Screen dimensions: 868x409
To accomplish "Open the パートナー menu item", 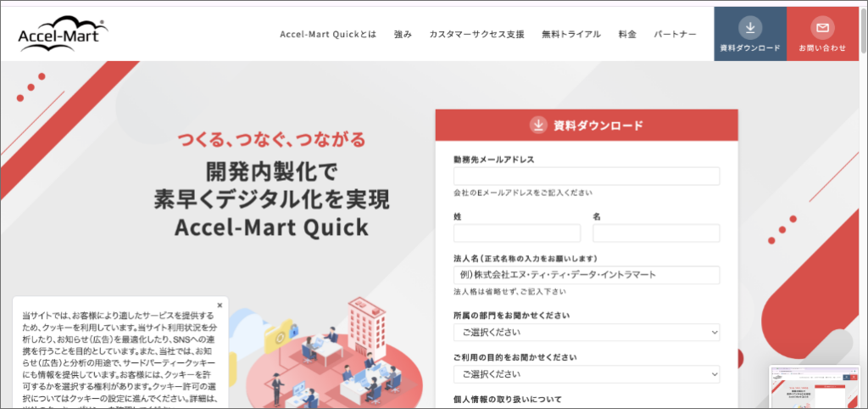I will point(675,34).
